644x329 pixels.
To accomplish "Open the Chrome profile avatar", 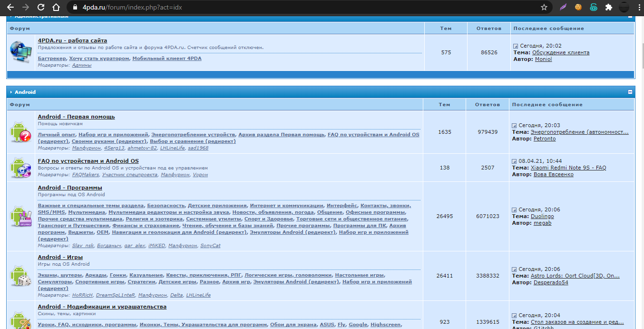I will tap(624, 7).
